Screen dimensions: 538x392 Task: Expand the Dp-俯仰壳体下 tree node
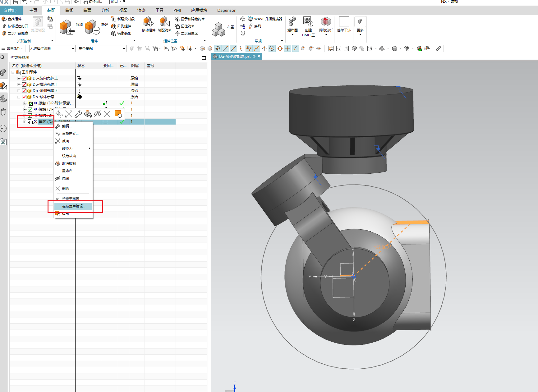[19, 91]
